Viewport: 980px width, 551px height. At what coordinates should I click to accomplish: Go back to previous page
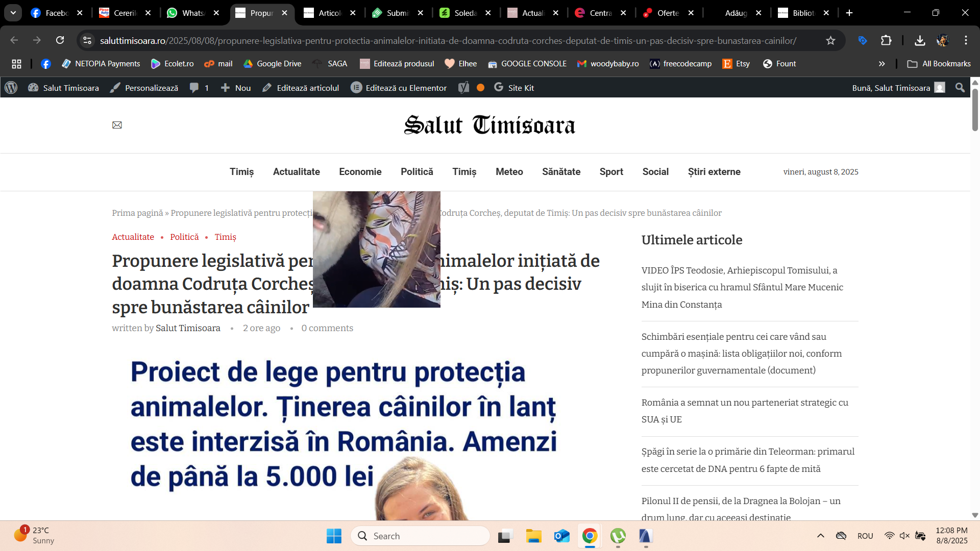coord(14,40)
